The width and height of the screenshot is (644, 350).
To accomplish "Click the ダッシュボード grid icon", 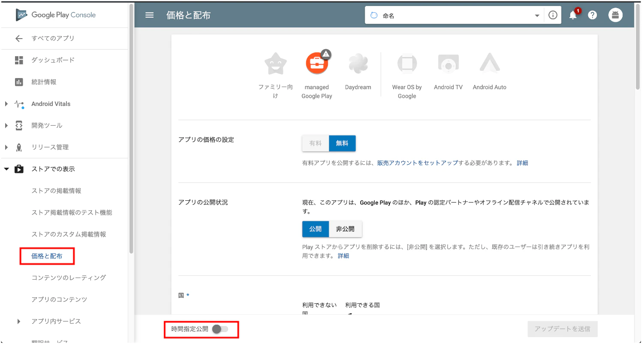I will (19, 60).
